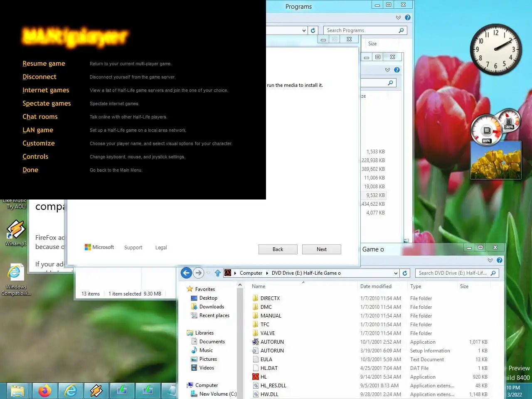Click forward arrow in DVD Drive Explorer
The width and height of the screenshot is (532, 399).
pos(199,273)
